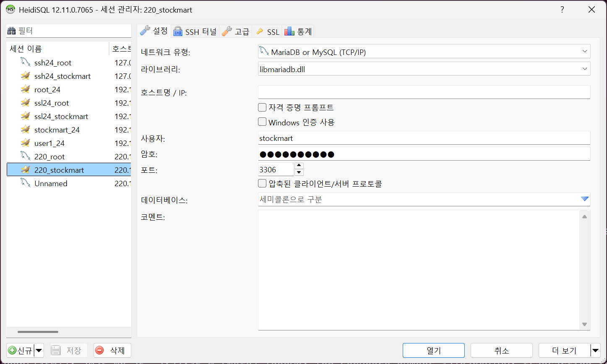The height and width of the screenshot is (364, 607).
Task: Click the 호스트명 / IP input field
Action: pyautogui.click(x=424, y=92)
